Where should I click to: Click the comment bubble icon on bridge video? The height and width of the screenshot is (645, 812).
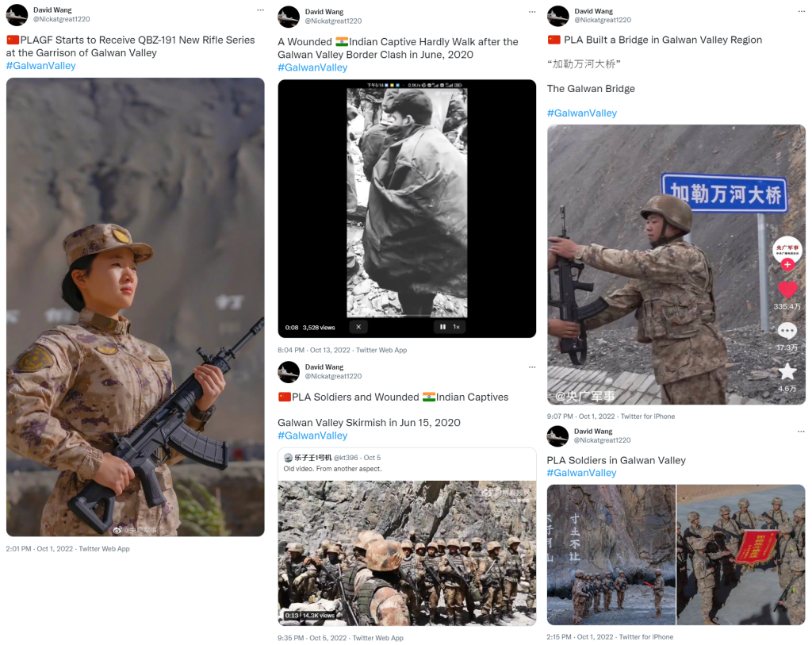click(787, 331)
